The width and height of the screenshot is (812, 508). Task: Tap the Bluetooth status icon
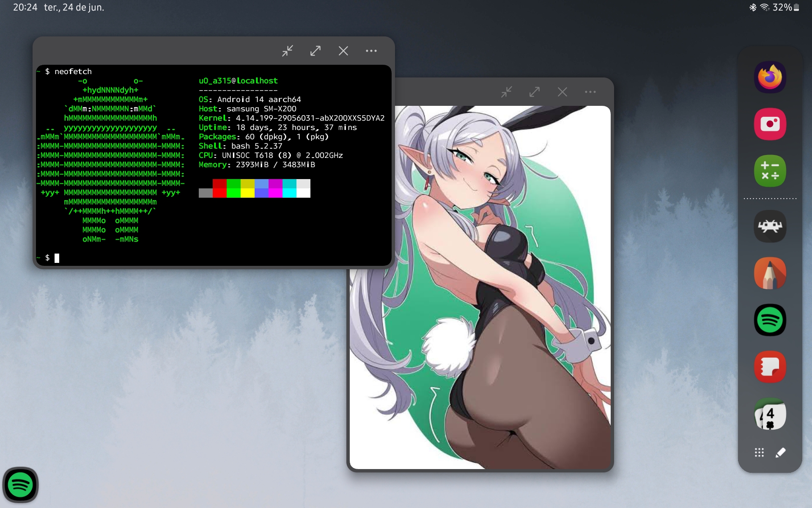click(x=753, y=7)
